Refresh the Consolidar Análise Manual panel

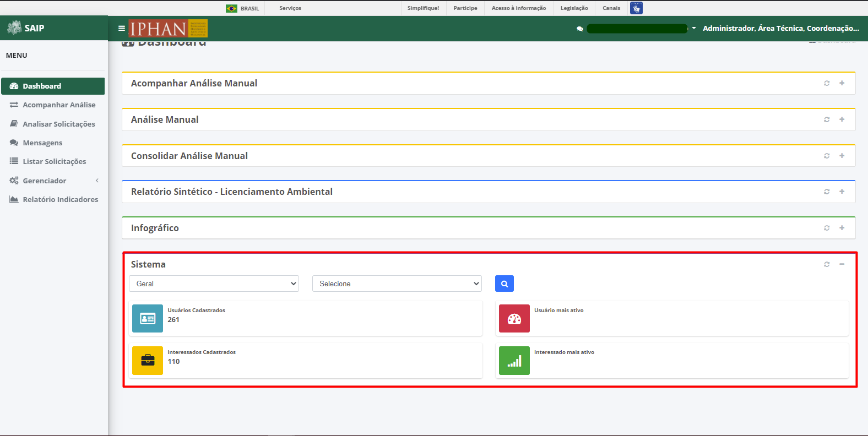click(827, 156)
